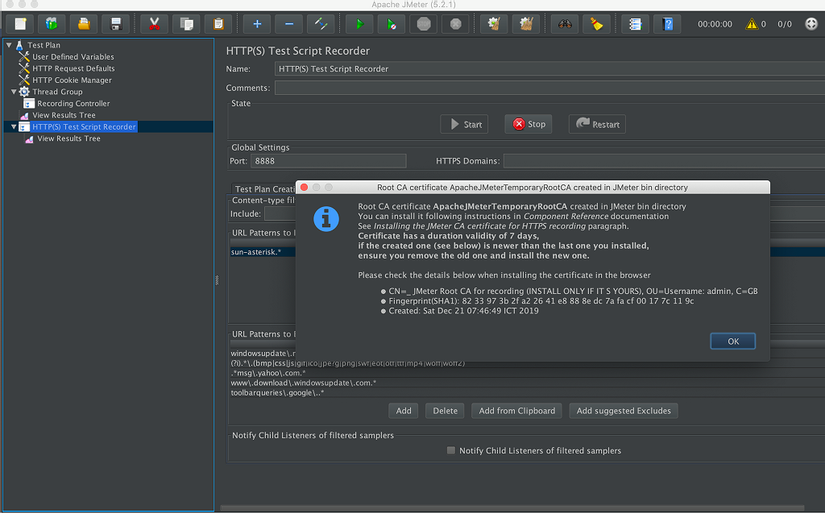Copy element using toolbar copy icon
The image size is (825, 513).
pos(186,24)
